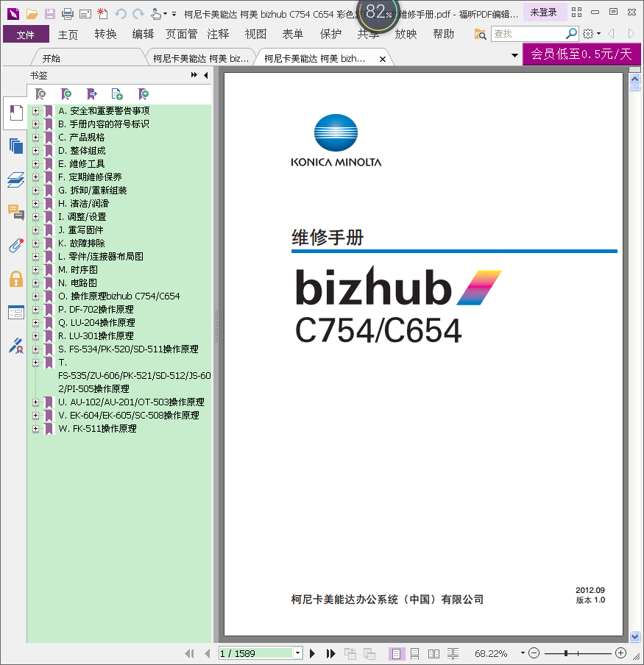Image resolution: width=644 pixels, height=665 pixels.
Task: Go to the previous page
Action: (207, 653)
